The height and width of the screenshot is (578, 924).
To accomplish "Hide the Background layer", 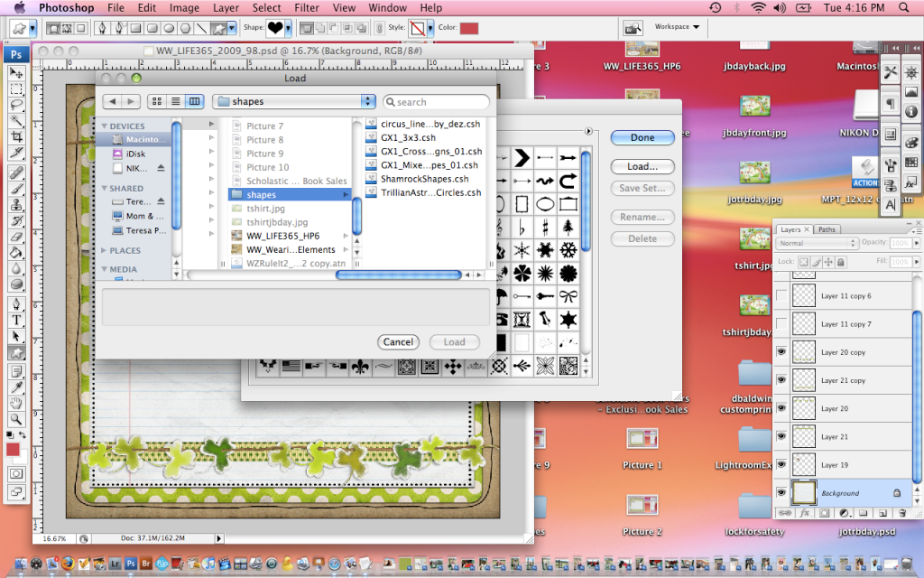I will tap(781, 492).
